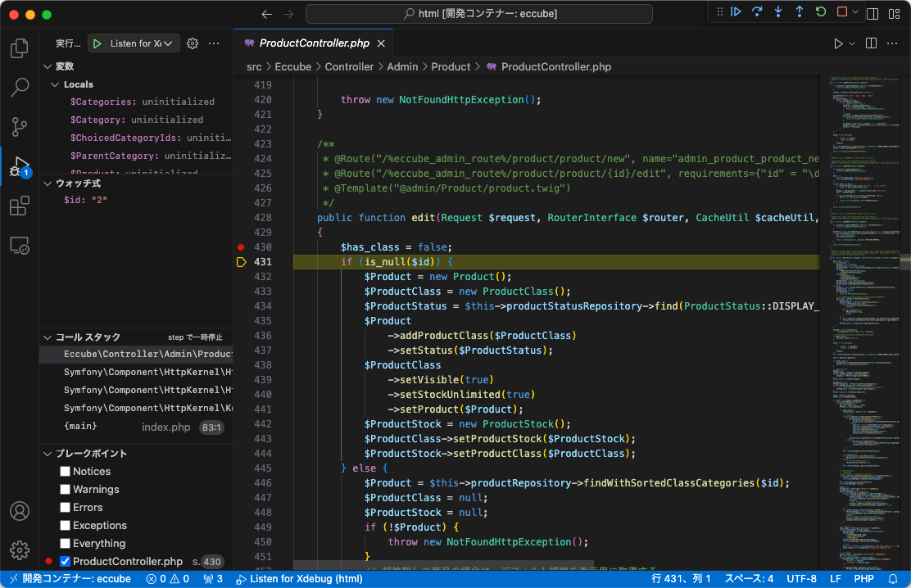Viewport: 911px width, 588px height.
Task: Open the Admin breadcrumb item
Action: click(402, 66)
